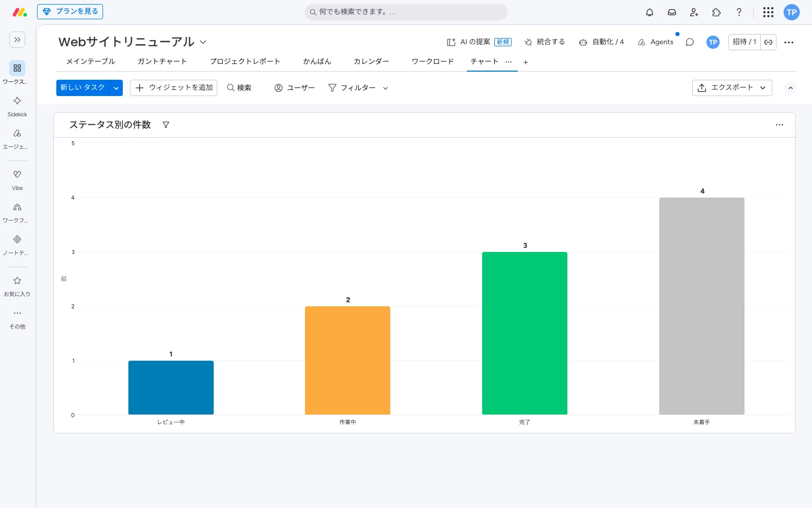Open the board three-dot options menu

click(x=789, y=42)
